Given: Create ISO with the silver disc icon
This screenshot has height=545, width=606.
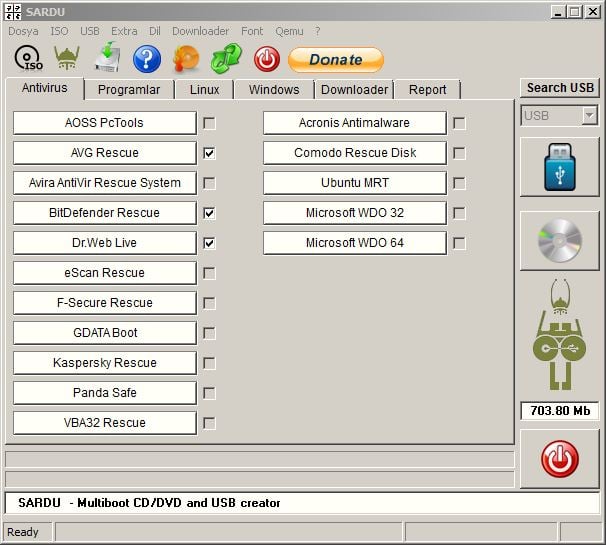Looking at the screenshot, I should (x=560, y=240).
